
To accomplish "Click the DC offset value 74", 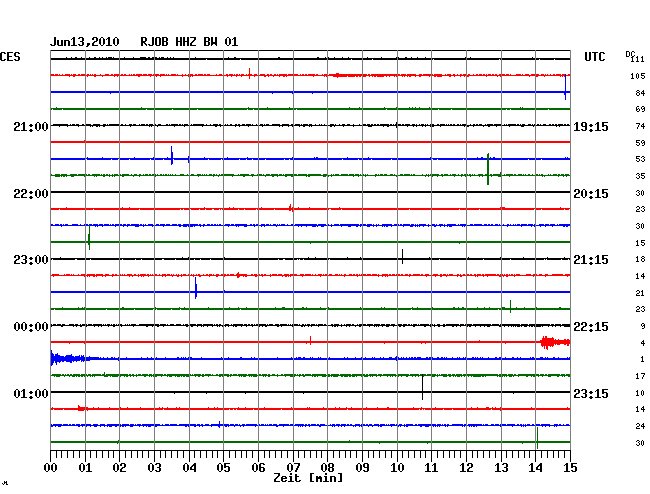I will click(640, 126).
